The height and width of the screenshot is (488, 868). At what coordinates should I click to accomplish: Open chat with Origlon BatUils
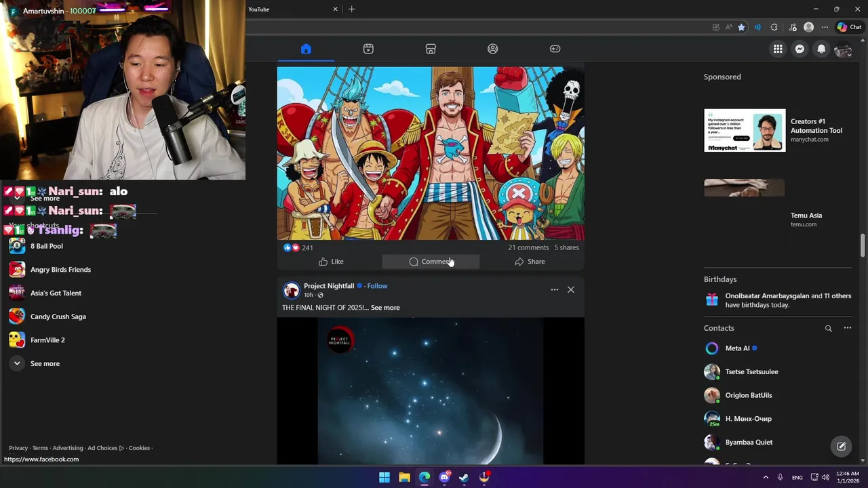(x=778, y=395)
